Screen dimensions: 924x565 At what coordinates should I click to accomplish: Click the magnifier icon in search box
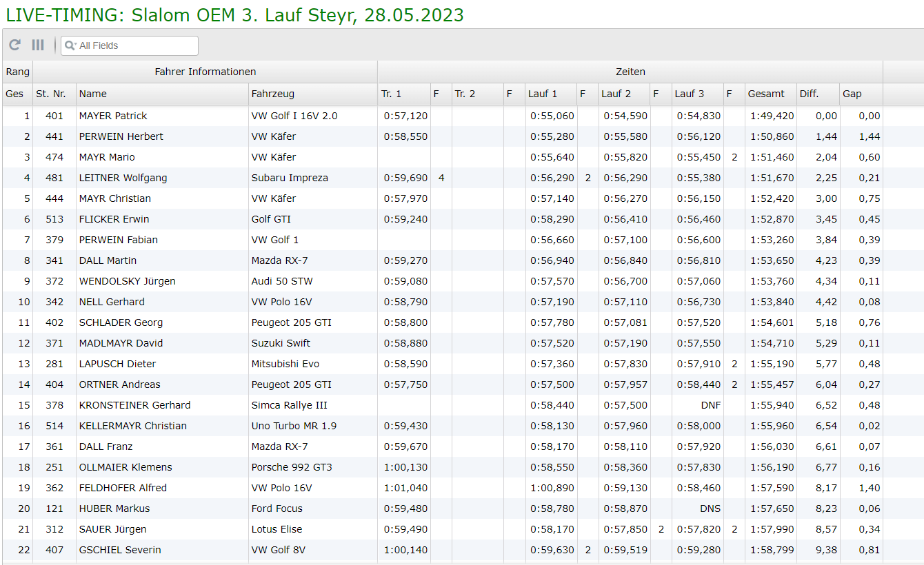pos(70,45)
